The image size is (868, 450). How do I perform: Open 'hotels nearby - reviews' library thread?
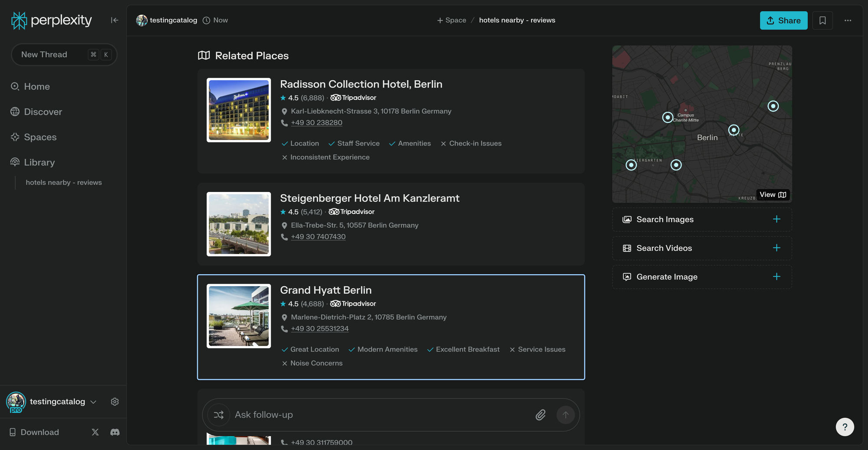(64, 182)
